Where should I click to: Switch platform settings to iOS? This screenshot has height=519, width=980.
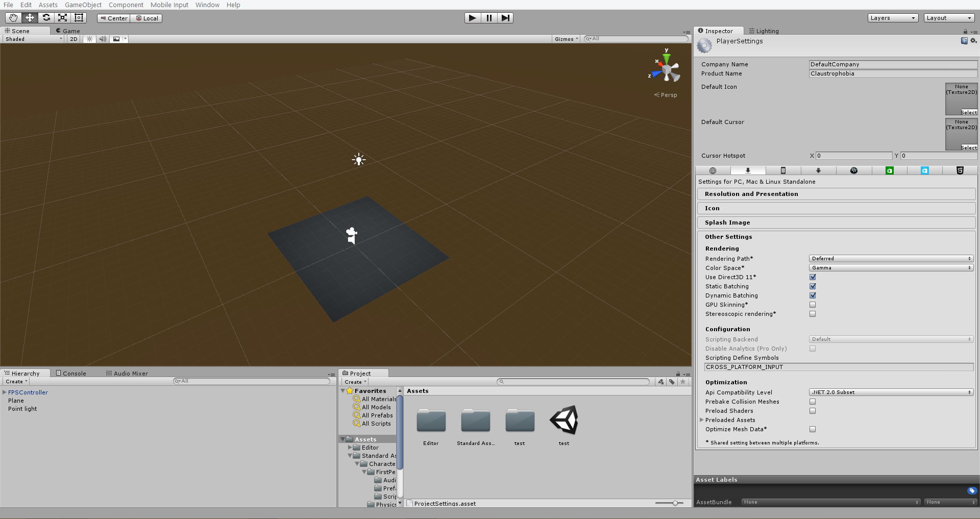pos(783,170)
